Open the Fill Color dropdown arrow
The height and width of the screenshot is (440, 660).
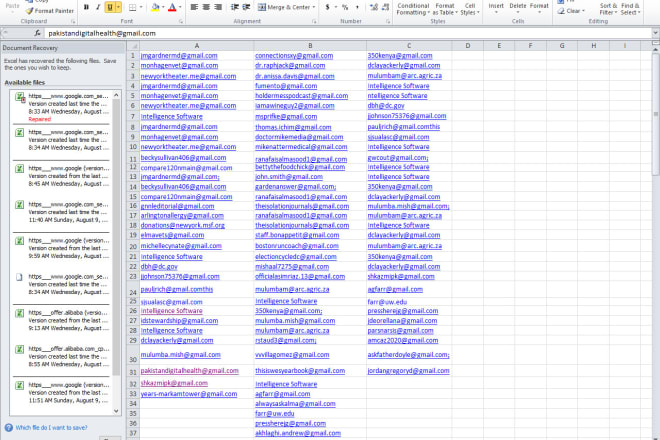pyautogui.click(x=163, y=7)
